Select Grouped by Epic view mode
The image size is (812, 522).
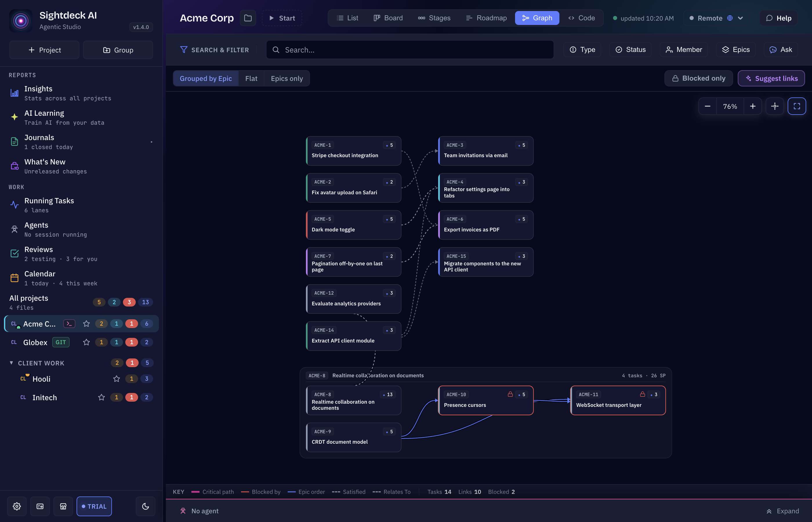point(206,78)
